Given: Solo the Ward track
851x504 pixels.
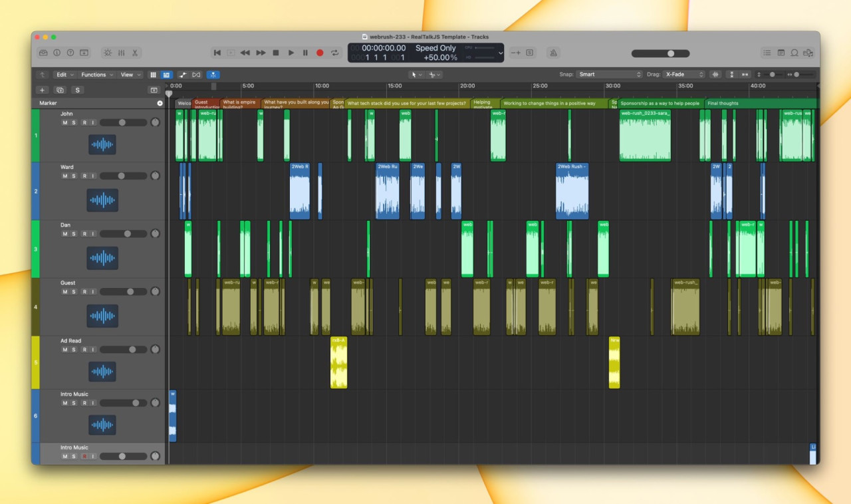Looking at the screenshot, I should [x=73, y=176].
